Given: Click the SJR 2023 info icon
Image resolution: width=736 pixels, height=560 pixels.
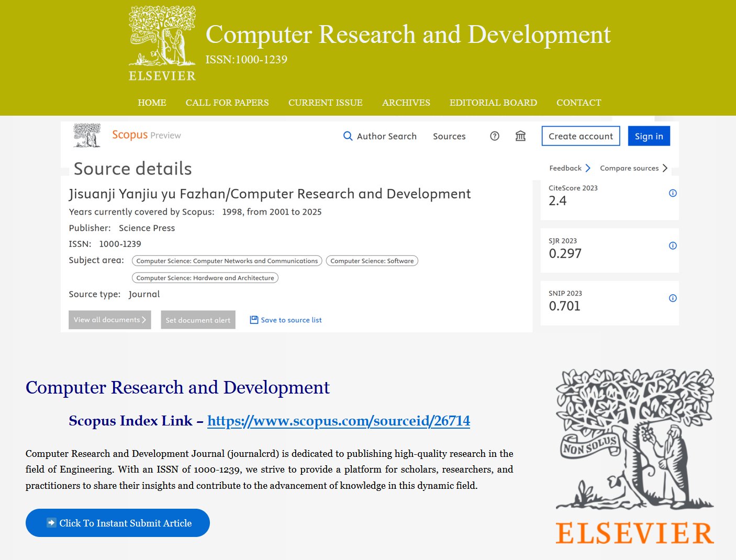Looking at the screenshot, I should point(673,245).
